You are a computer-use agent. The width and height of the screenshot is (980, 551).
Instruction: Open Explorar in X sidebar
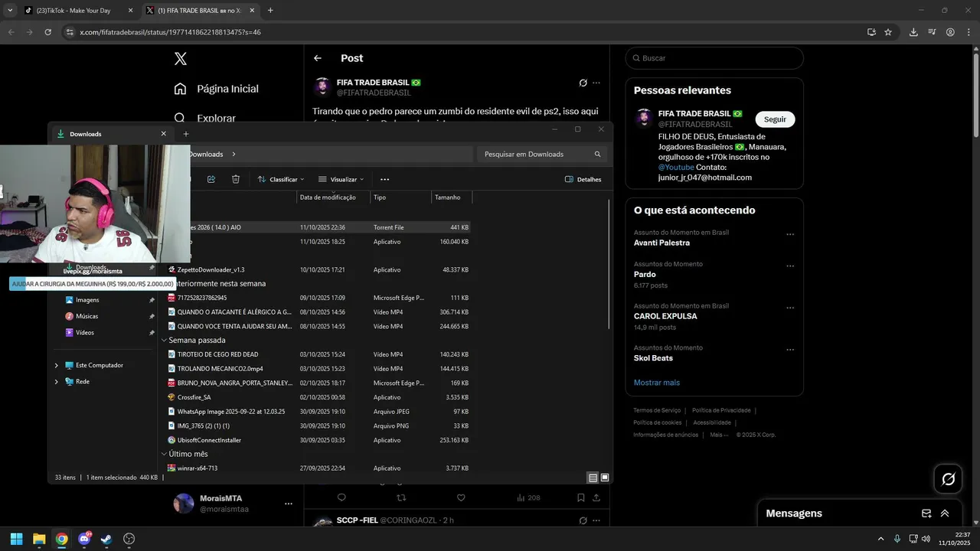(205, 118)
